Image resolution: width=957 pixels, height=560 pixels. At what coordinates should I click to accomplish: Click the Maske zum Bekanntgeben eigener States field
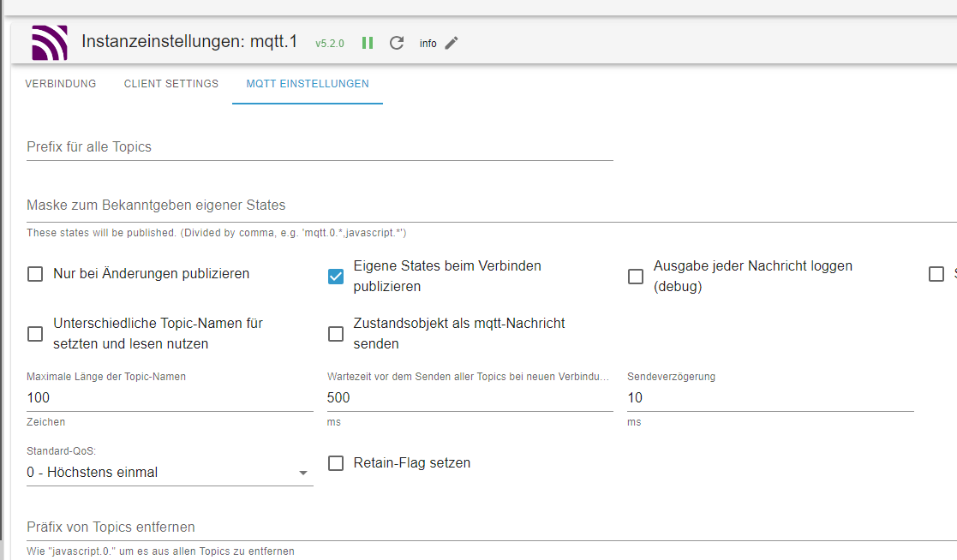pyautogui.click(x=492, y=206)
